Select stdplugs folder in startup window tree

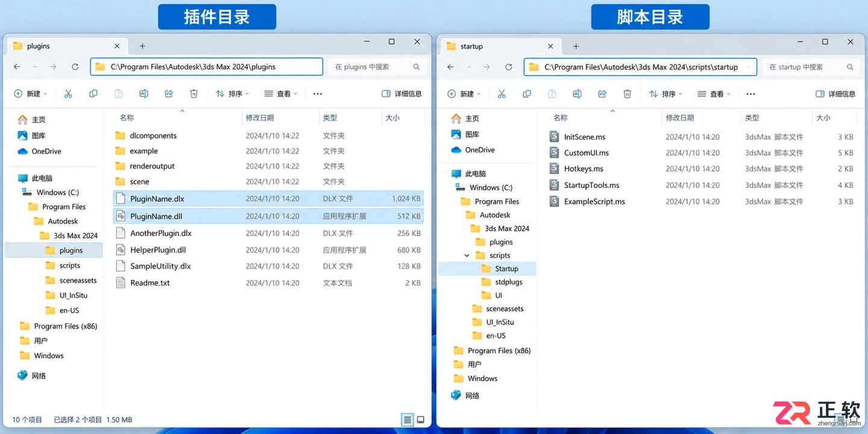pyautogui.click(x=502, y=282)
